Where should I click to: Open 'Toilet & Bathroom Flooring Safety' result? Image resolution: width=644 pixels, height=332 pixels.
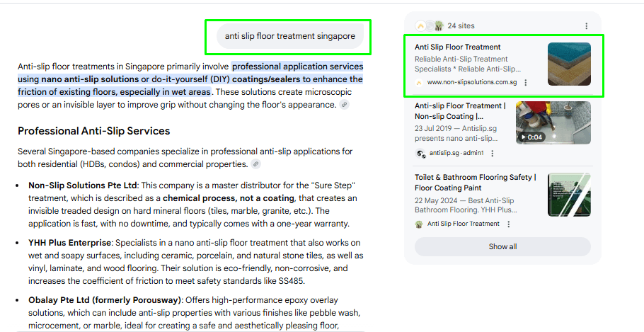coord(475,183)
